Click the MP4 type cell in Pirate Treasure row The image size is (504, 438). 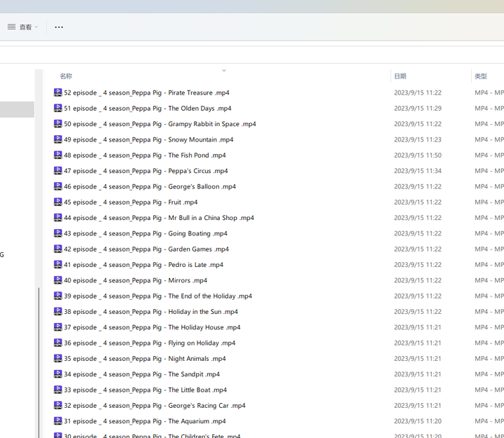489,93
